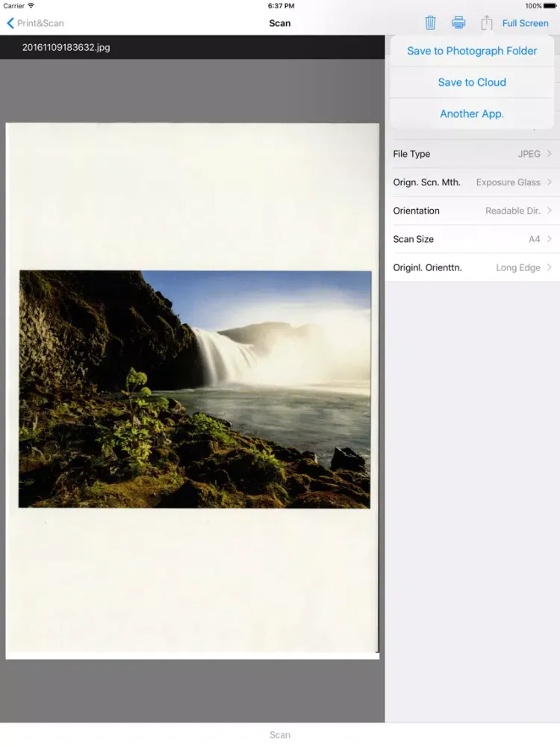
Task: Tap the printer icon
Action: click(458, 23)
